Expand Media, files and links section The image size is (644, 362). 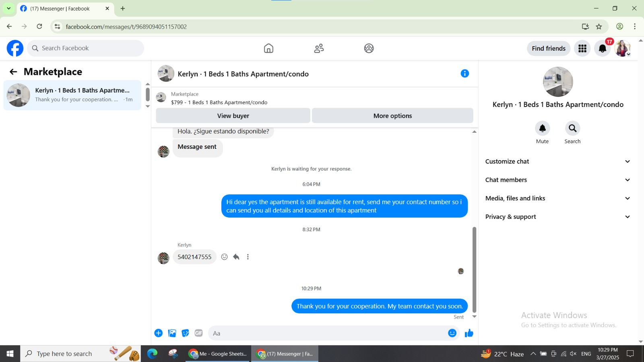(x=557, y=198)
